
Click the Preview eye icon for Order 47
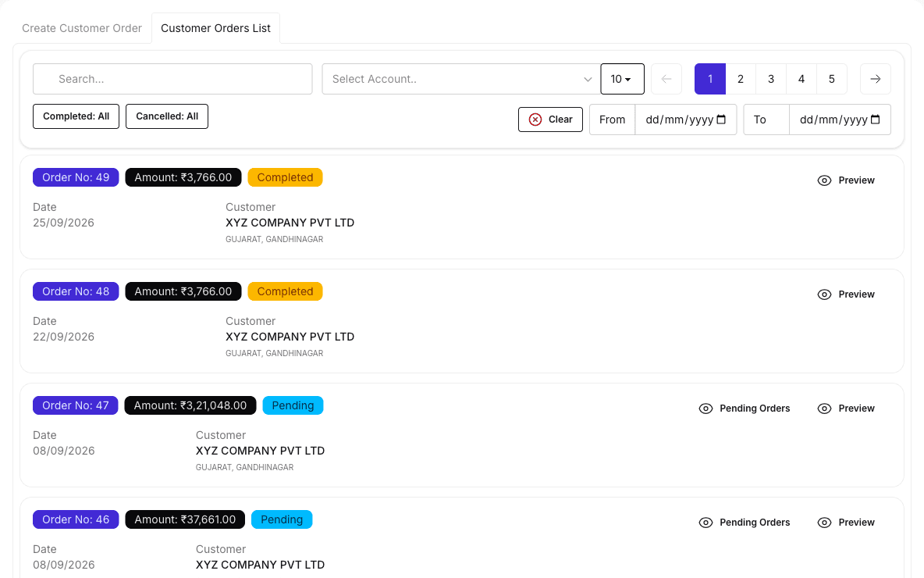click(x=824, y=409)
